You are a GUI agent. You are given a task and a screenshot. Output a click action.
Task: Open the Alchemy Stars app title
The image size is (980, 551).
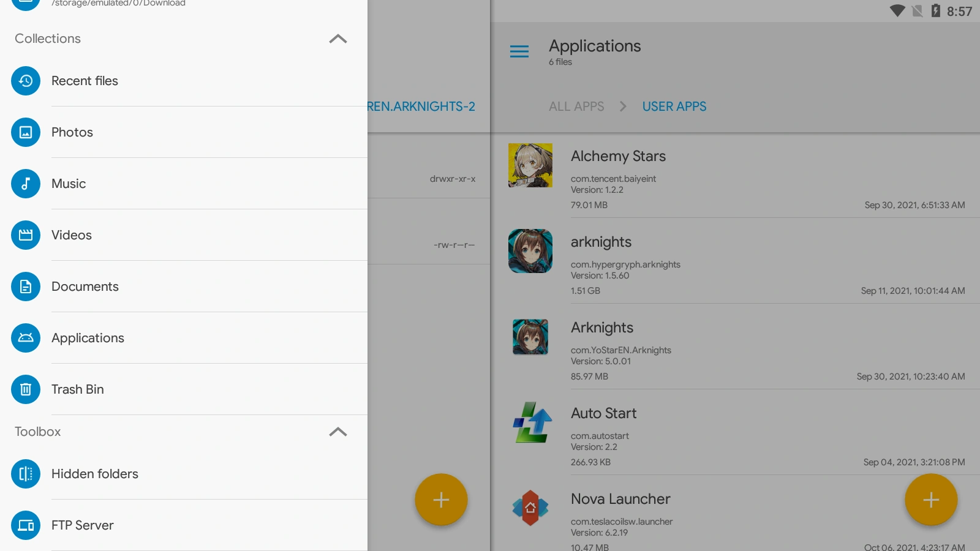click(618, 157)
